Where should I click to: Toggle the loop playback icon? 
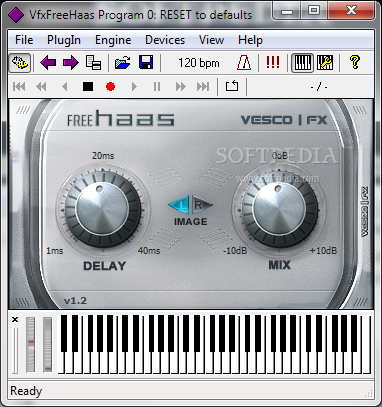pos(232,86)
